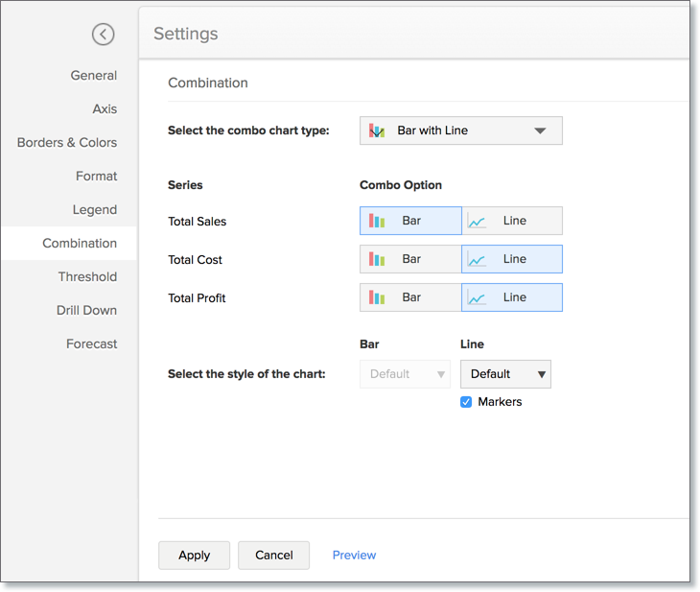Open the Borders & Colors tab

(67, 142)
